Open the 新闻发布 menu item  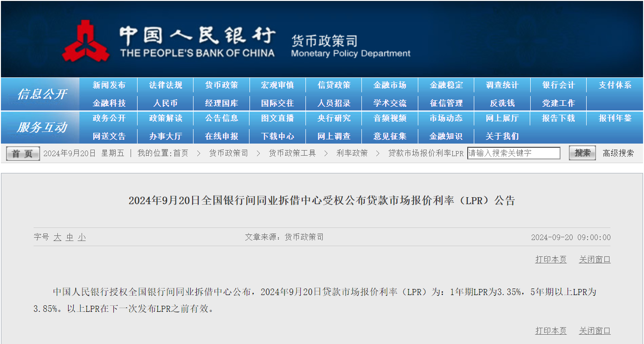[109, 85]
